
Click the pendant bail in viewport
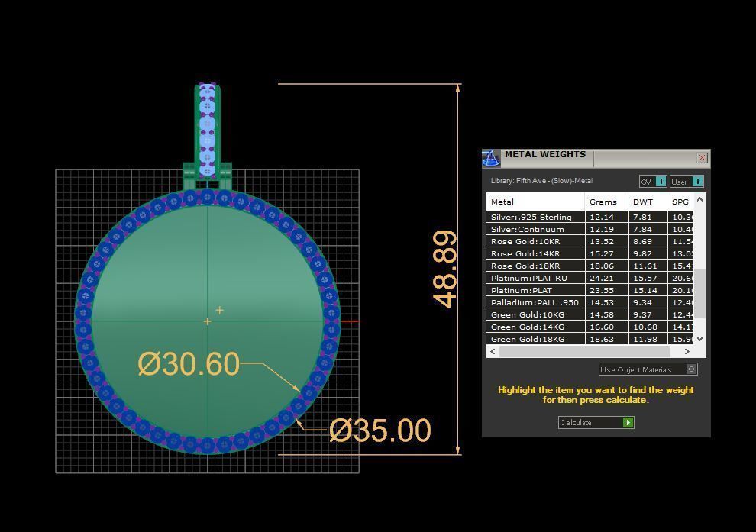207,130
